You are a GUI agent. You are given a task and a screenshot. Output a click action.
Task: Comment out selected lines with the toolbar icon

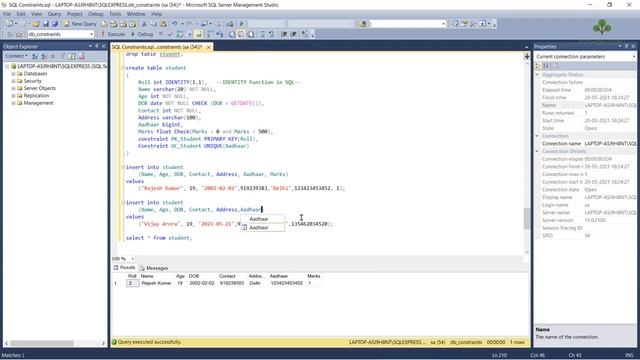tap(262, 34)
